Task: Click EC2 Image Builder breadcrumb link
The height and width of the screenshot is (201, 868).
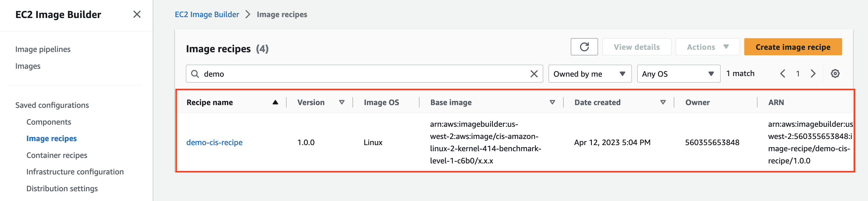Action: point(207,15)
